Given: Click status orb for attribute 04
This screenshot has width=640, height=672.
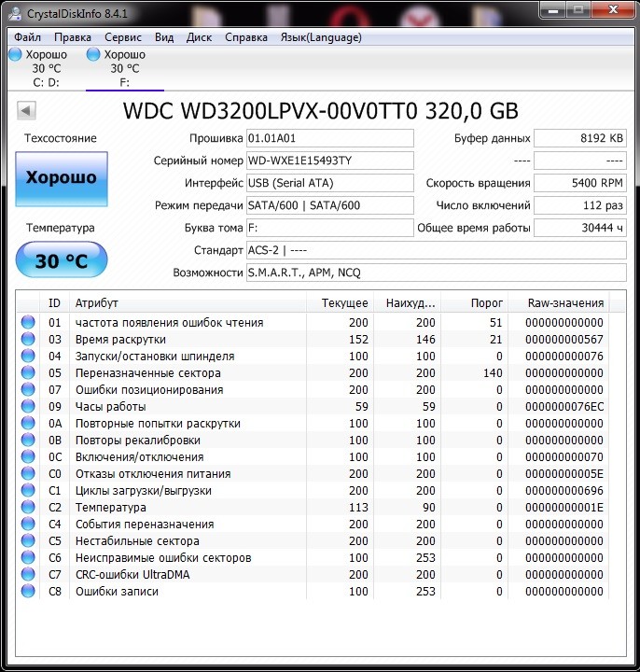Looking at the screenshot, I should pos(28,356).
